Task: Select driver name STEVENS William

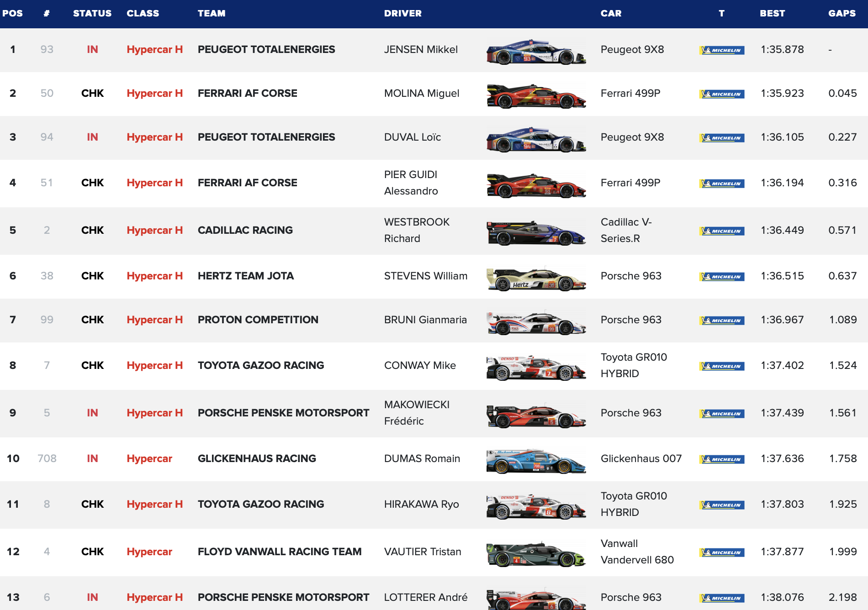Action: click(x=426, y=276)
